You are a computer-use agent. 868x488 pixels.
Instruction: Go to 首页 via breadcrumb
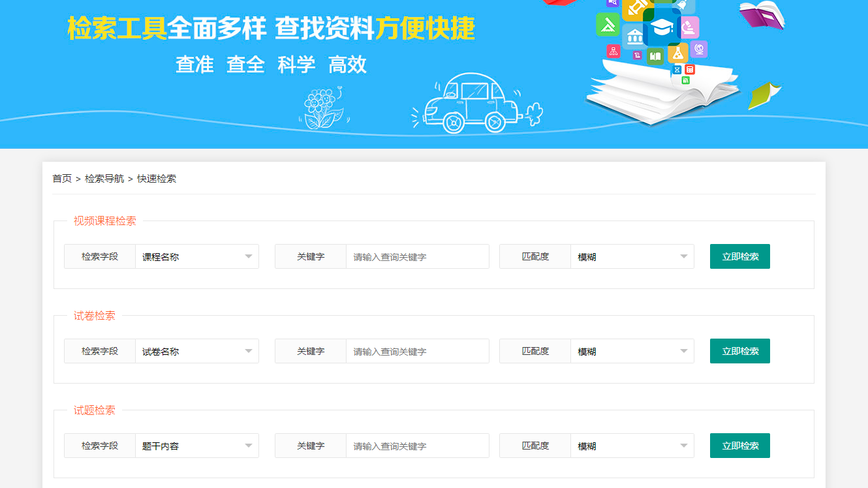click(x=62, y=179)
